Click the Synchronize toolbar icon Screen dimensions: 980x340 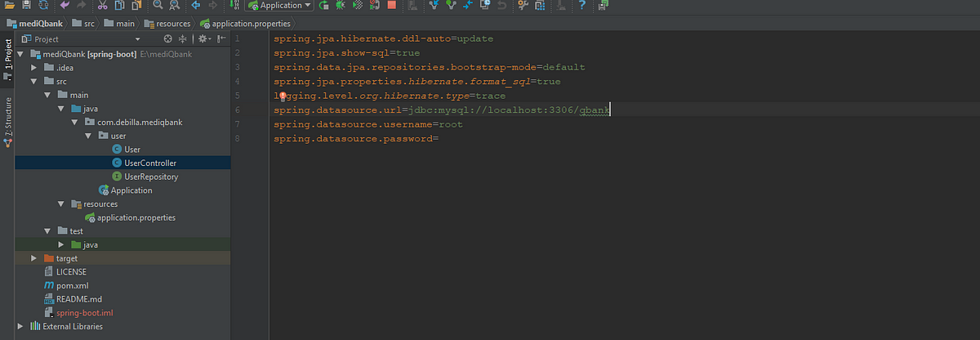(x=42, y=6)
